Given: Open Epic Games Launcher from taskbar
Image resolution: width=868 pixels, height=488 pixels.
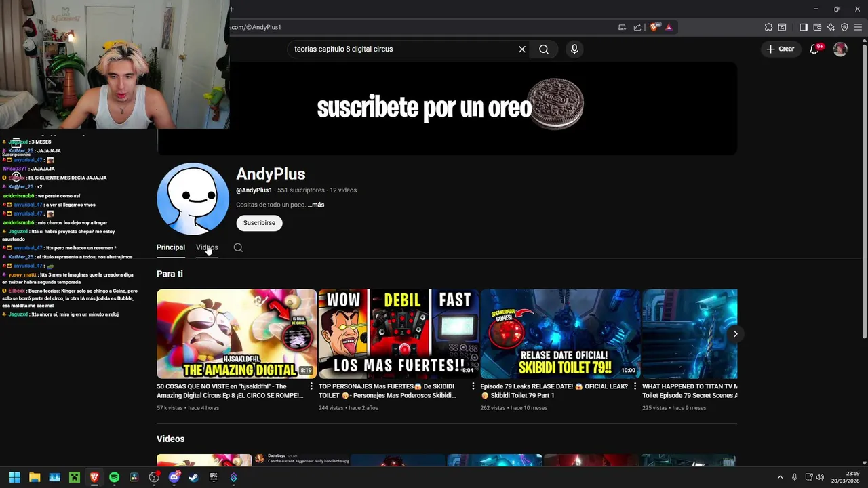Looking at the screenshot, I should click(214, 477).
